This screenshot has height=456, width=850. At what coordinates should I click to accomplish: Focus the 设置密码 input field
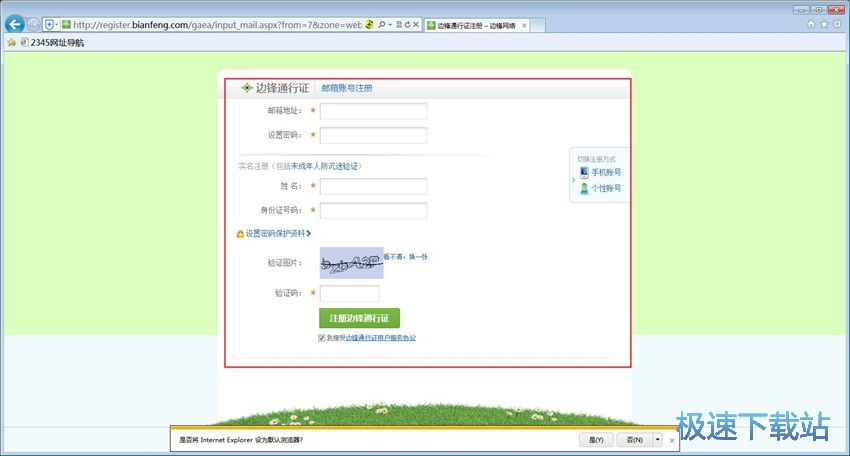tap(373, 135)
